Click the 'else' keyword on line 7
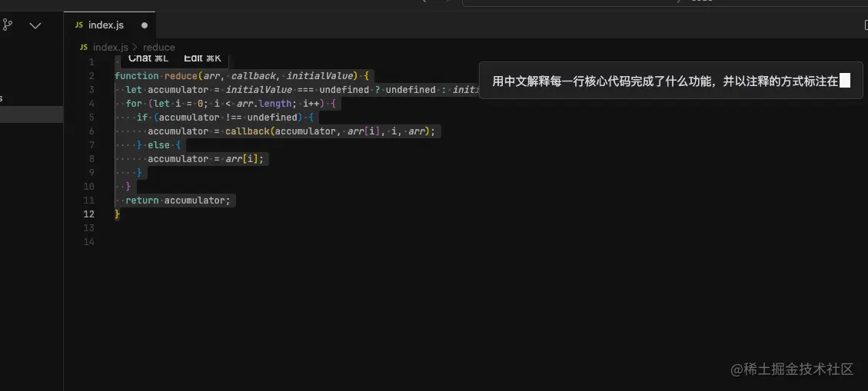 (x=159, y=145)
